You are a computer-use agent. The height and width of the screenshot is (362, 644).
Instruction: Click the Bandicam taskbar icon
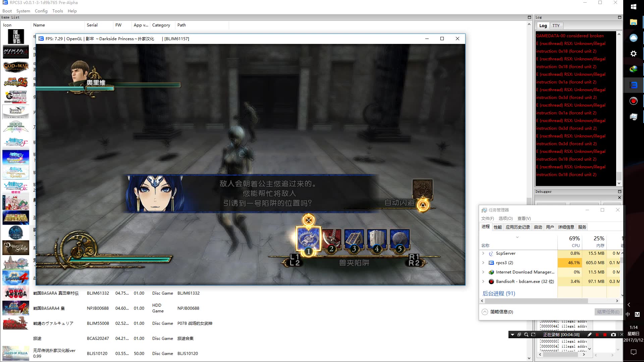pos(633,101)
